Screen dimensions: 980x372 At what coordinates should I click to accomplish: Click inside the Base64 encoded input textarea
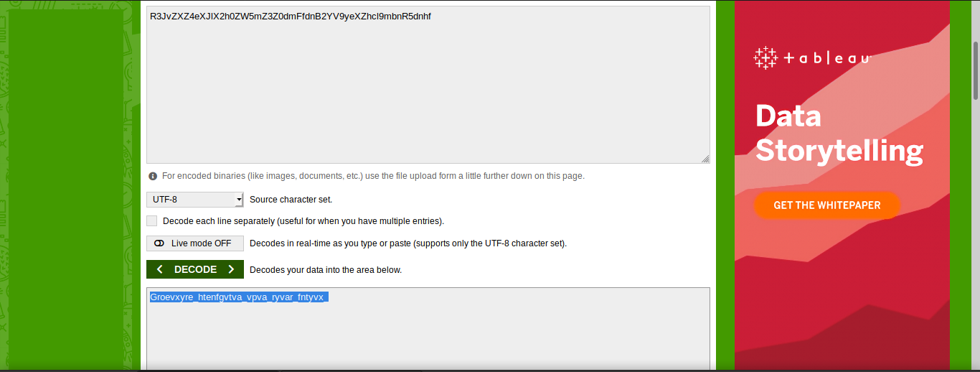(428, 85)
